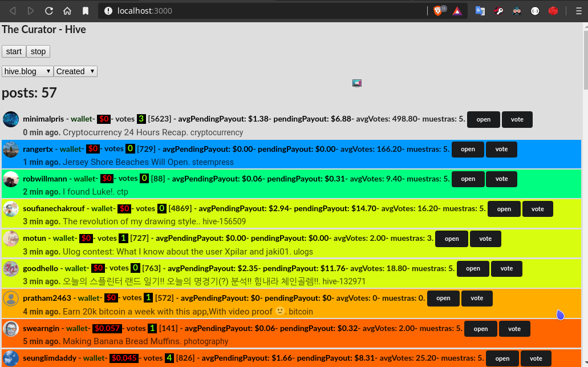588x367 pixels.
Task: Click 'The Curator - Hive' title
Action: [44, 29]
